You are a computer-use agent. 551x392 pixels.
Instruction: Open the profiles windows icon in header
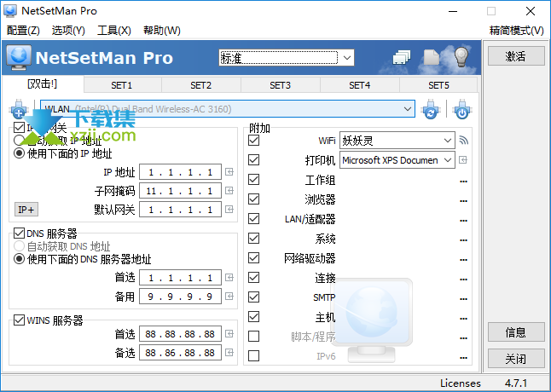(402, 57)
